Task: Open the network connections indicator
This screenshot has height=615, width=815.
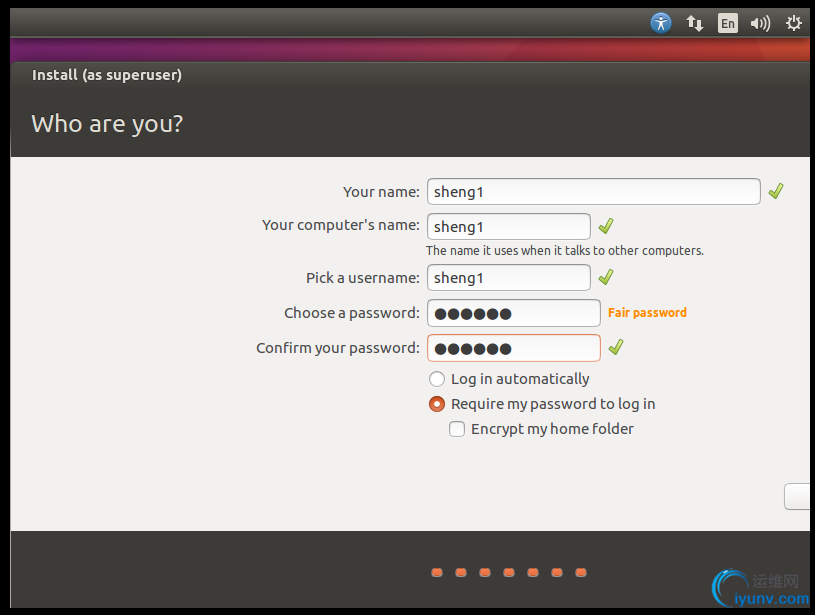Action: click(694, 23)
